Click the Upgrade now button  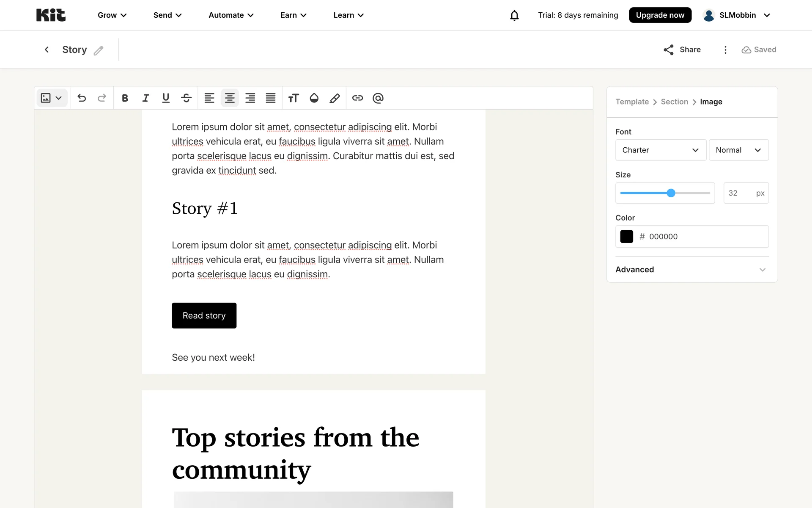tap(660, 15)
